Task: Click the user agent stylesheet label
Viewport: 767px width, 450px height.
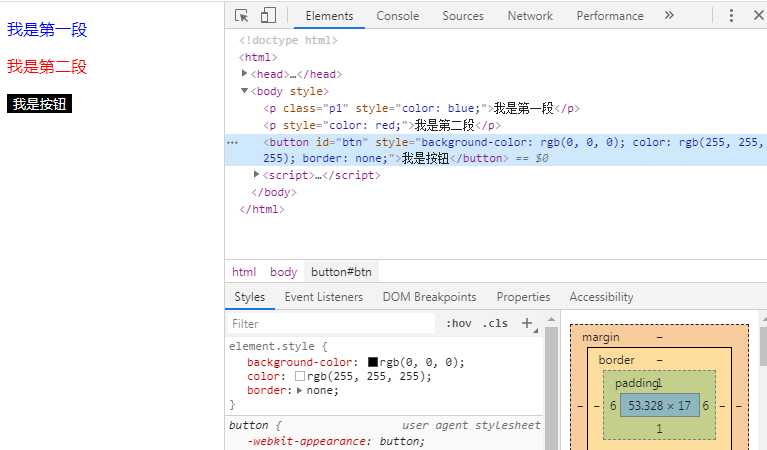Action: coord(471,426)
